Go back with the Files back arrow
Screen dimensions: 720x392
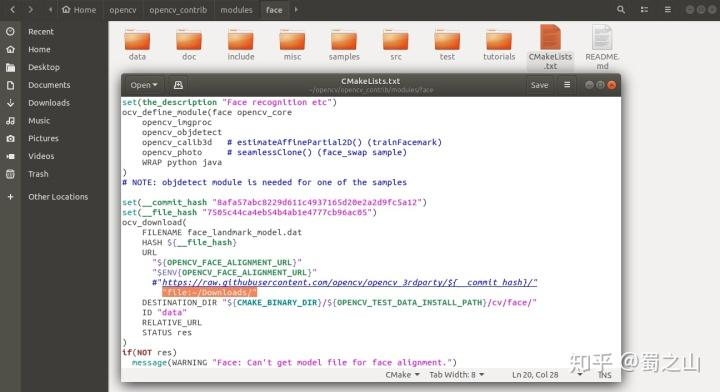(12, 9)
